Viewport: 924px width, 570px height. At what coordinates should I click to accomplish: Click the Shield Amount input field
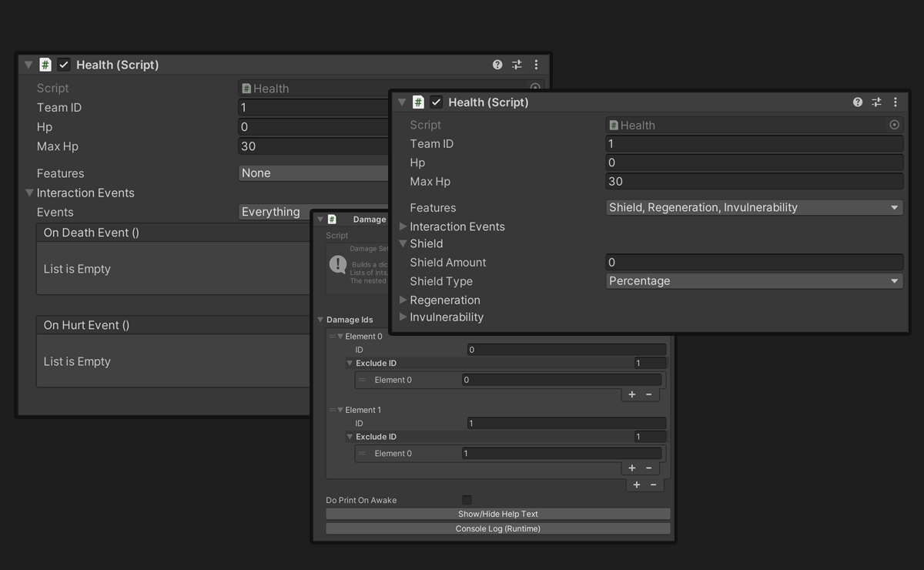[x=754, y=262]
